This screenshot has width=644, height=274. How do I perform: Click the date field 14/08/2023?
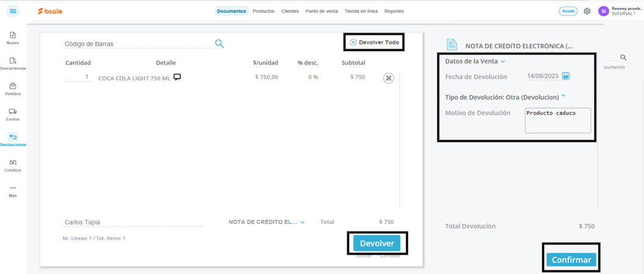tap(543, 76)
